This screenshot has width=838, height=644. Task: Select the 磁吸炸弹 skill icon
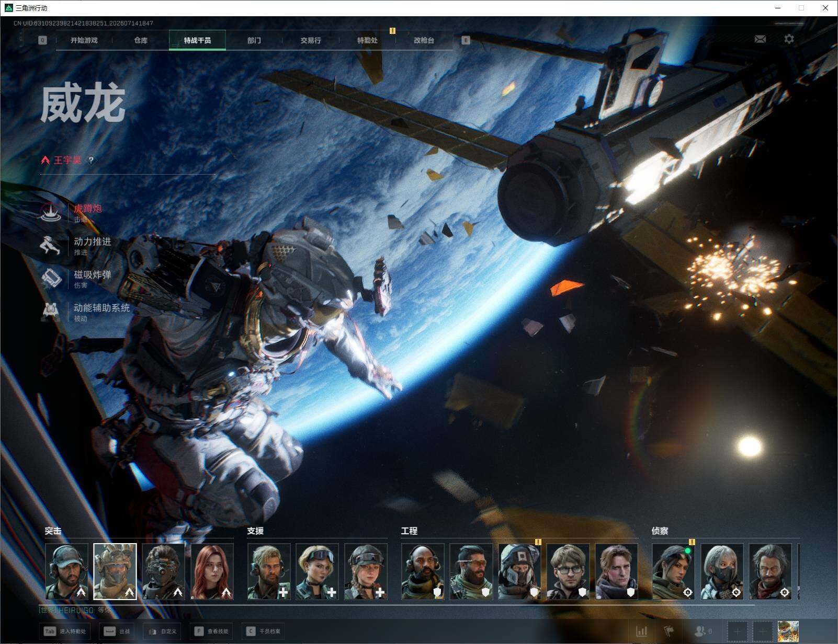[51, 278]
